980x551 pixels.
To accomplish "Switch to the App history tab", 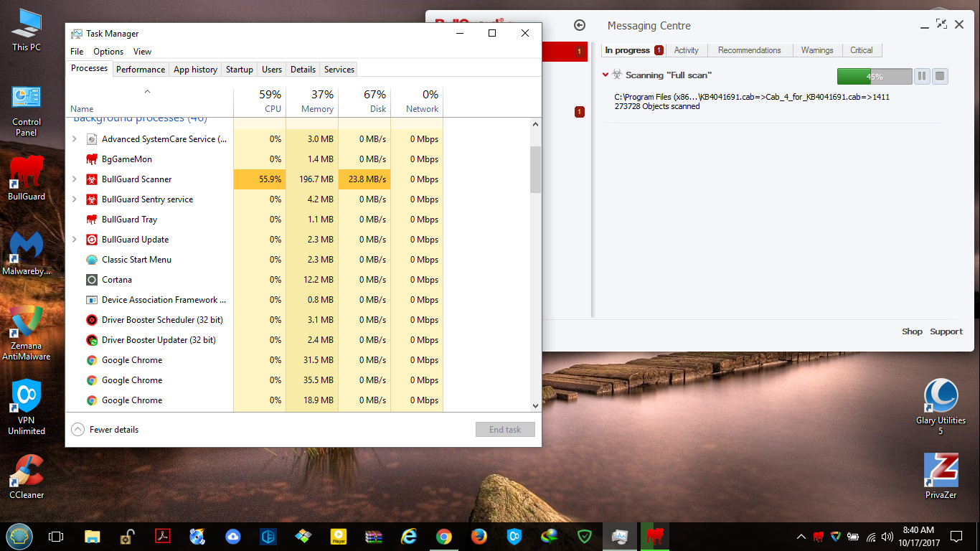I will (x=195, y=70).
